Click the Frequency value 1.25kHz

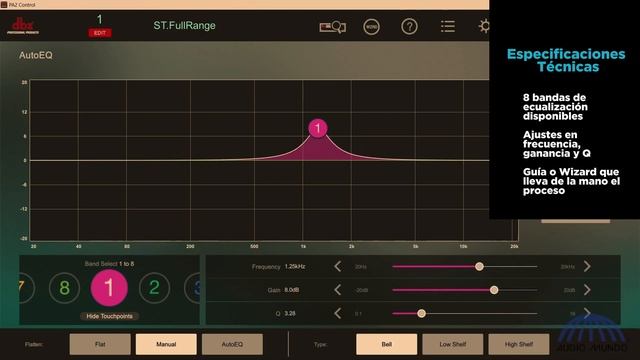point(295,267)
